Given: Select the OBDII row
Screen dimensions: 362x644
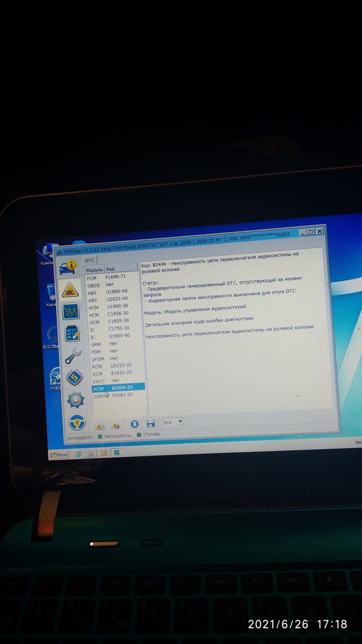Looking at the screenshot, I should 112,285.
